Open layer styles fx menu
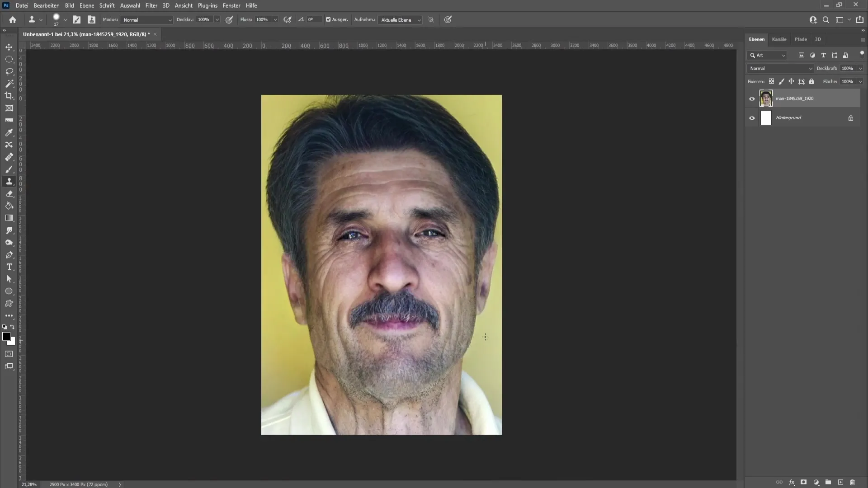The image size is (868, 488). click(x=792, y=482)
